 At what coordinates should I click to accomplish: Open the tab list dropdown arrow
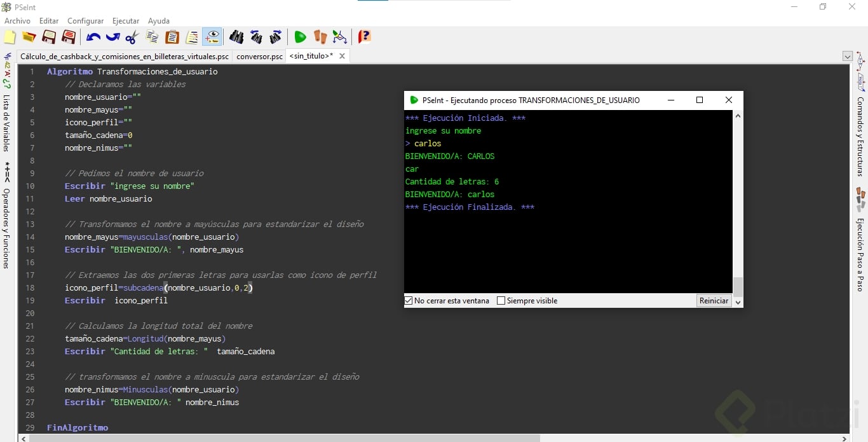point(847,56)
